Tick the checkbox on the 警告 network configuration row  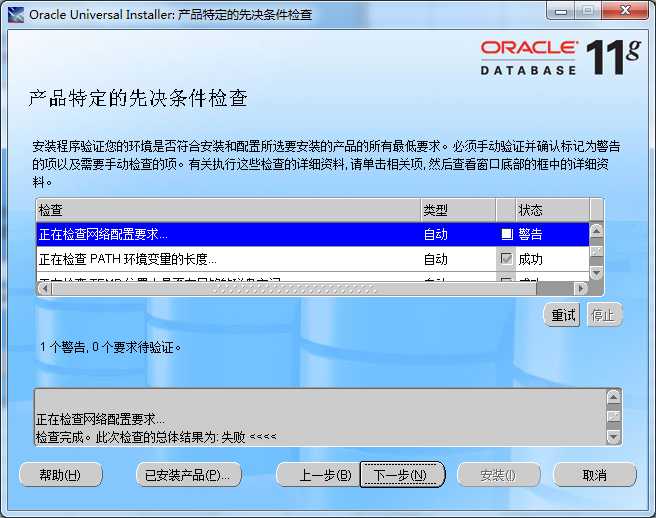pos(507,234)
